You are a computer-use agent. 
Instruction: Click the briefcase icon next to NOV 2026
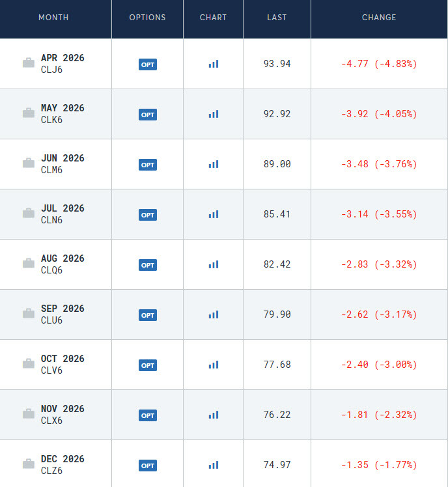29,414
